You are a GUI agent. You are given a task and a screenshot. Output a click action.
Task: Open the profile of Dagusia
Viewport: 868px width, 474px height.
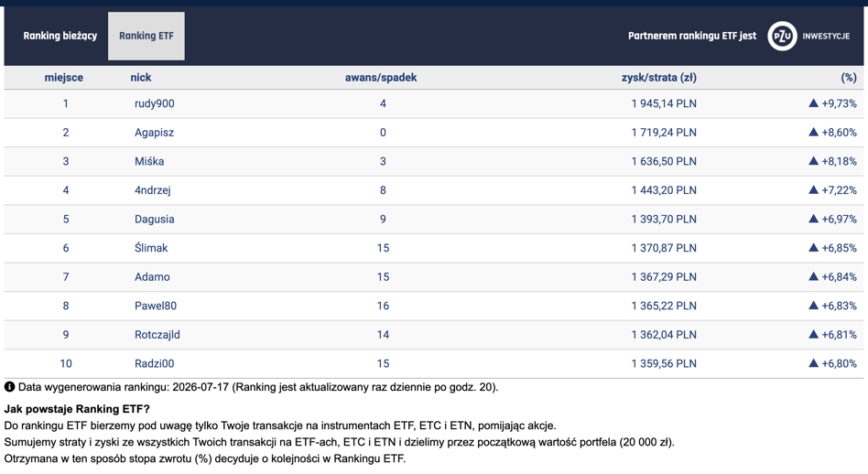pos(155,219)
